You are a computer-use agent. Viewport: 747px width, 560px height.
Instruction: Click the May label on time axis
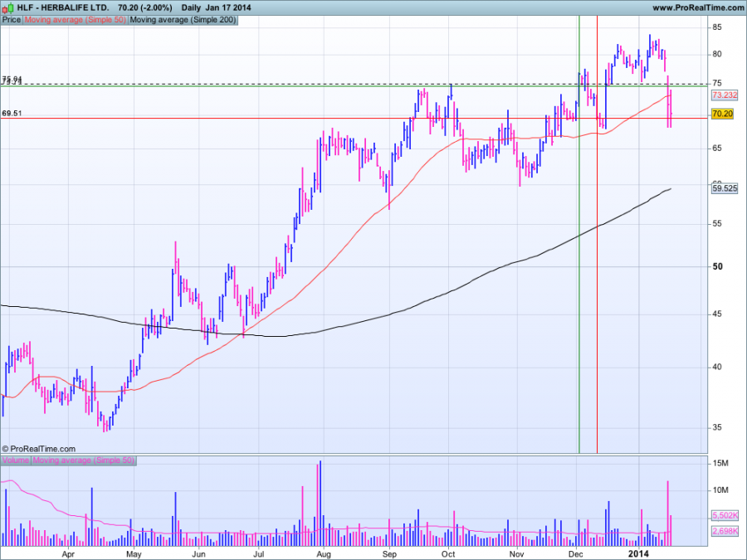click(134, 554)
